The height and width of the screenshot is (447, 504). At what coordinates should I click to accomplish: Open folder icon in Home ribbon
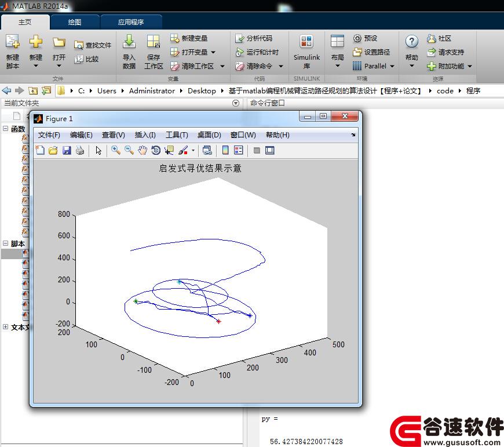59,42
